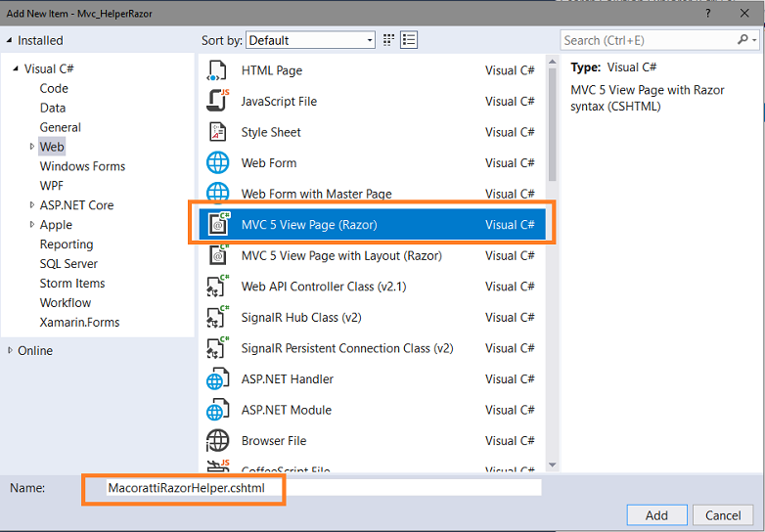Select the Reporting category
This screenshot has height=532, width=765.
67,244
